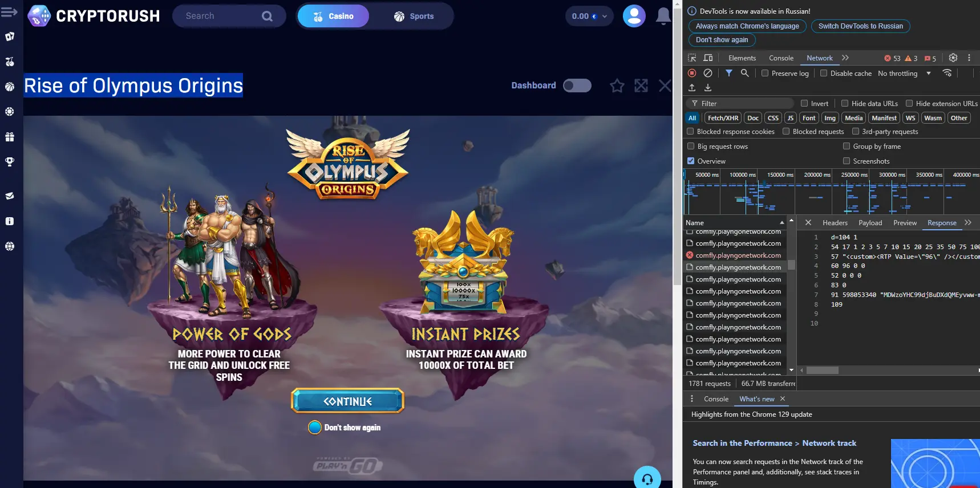
Task: Clear the network log
Action: (708, 73)
